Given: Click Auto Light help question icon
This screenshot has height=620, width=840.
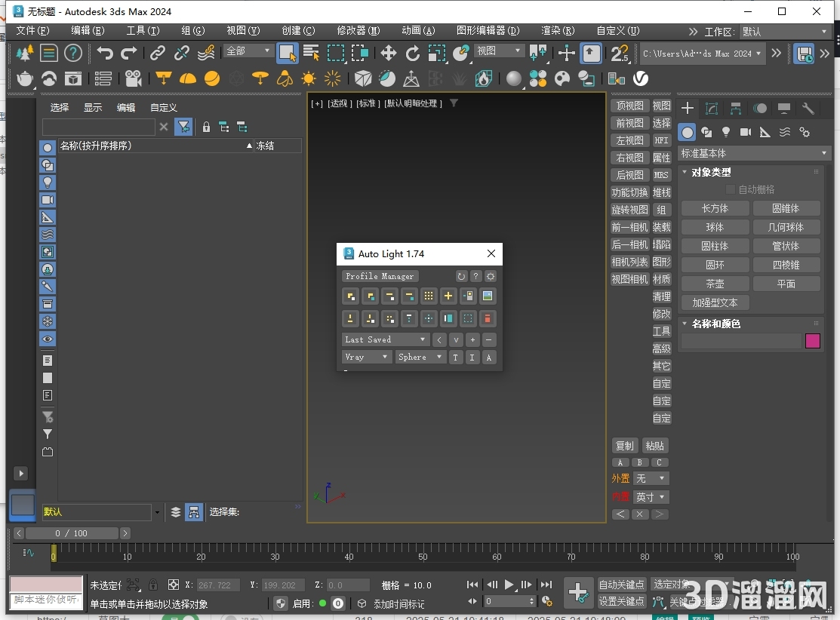Looking at the screenshot, I should (x=475, y=276).
